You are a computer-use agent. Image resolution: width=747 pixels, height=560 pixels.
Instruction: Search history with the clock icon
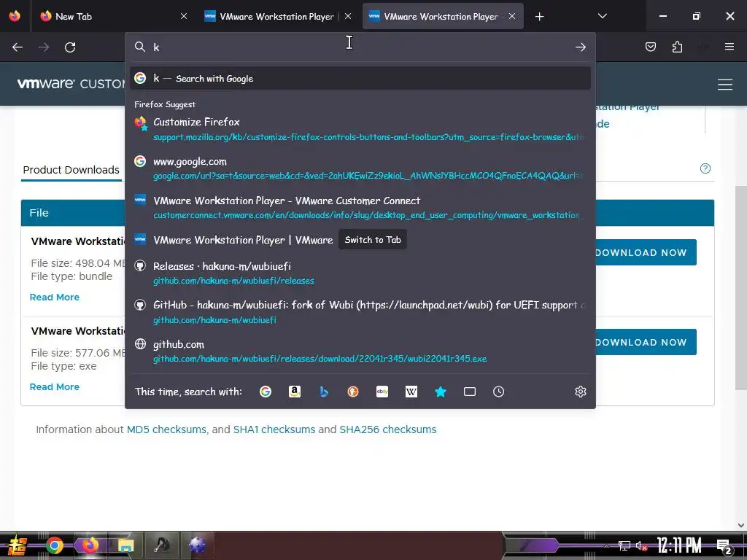pos(499,392)
